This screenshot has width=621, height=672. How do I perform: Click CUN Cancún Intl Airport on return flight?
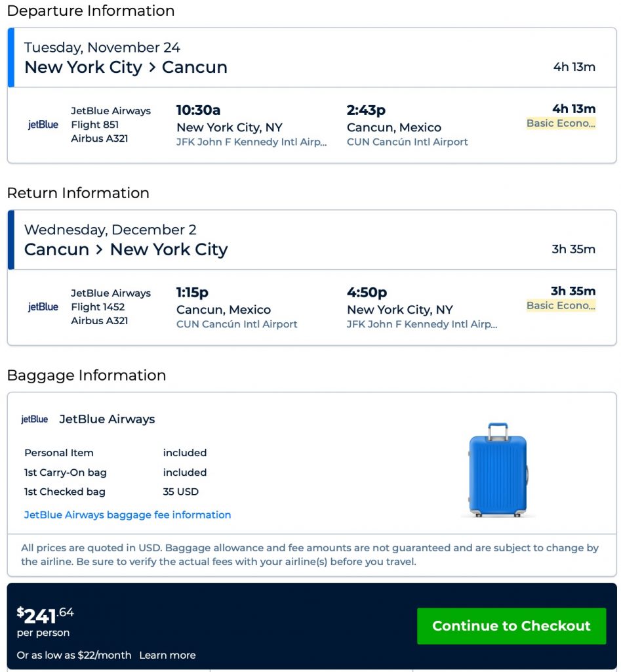click(237, 325)
